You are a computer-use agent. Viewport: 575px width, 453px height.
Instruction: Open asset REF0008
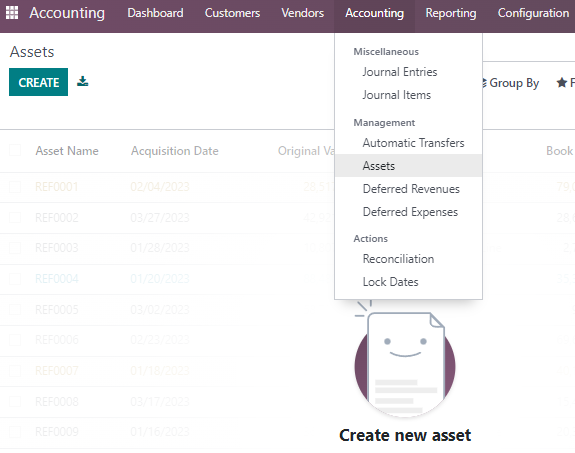(x=56, y=401)
